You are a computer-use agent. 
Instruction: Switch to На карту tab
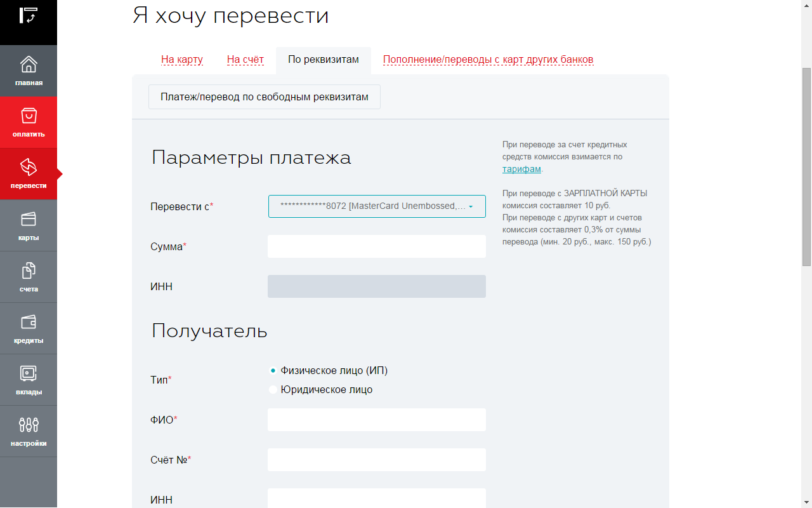coord(182,60)
